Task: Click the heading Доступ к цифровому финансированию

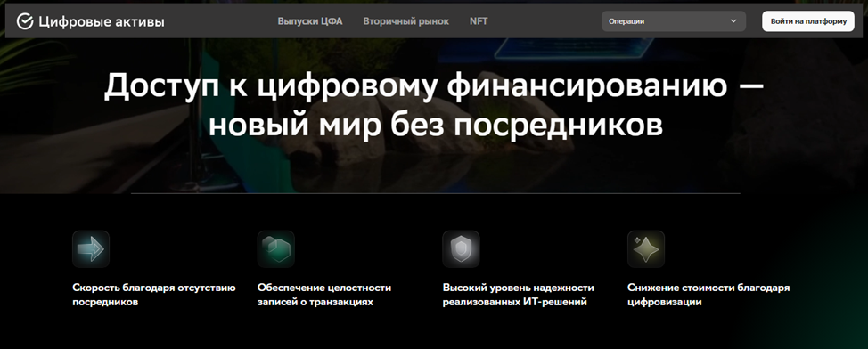Action: pos(434,106)
